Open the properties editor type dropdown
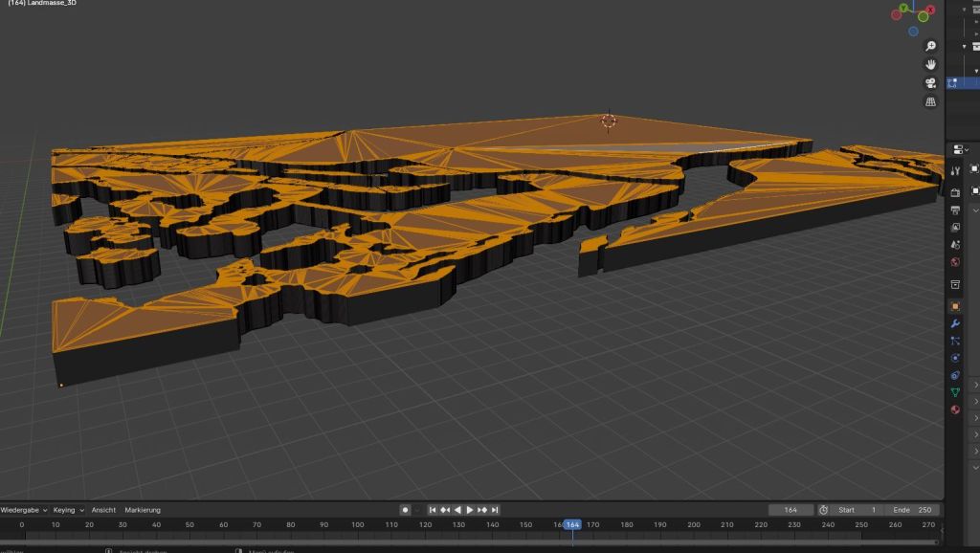Image resolution: width=980 pixels, height=553 pixels. (960, 149)
